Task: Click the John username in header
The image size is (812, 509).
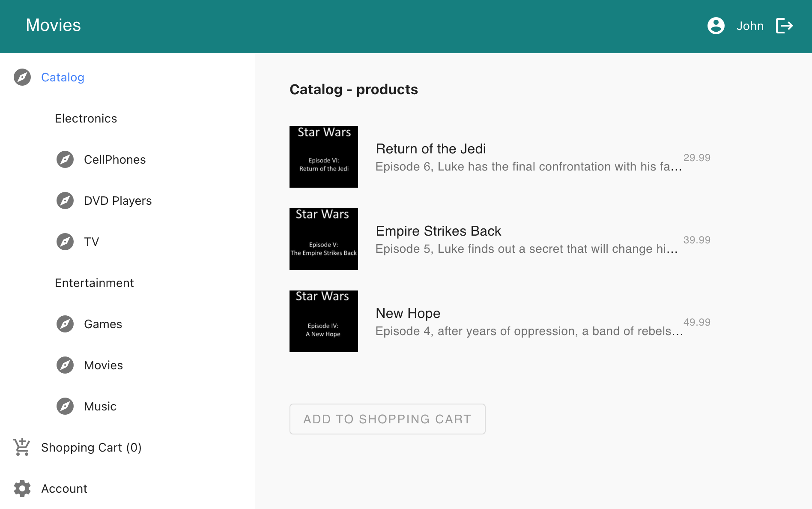Action: [x=750, y=26]
